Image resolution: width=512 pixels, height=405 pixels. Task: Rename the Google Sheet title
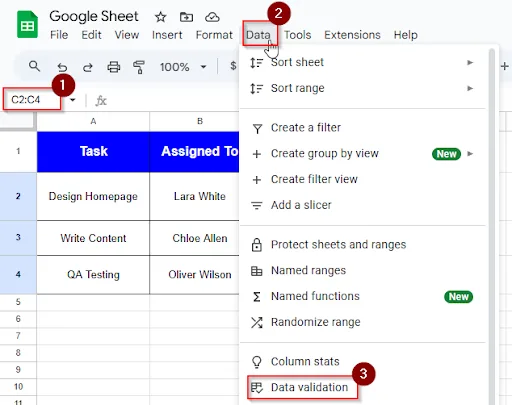94,16
